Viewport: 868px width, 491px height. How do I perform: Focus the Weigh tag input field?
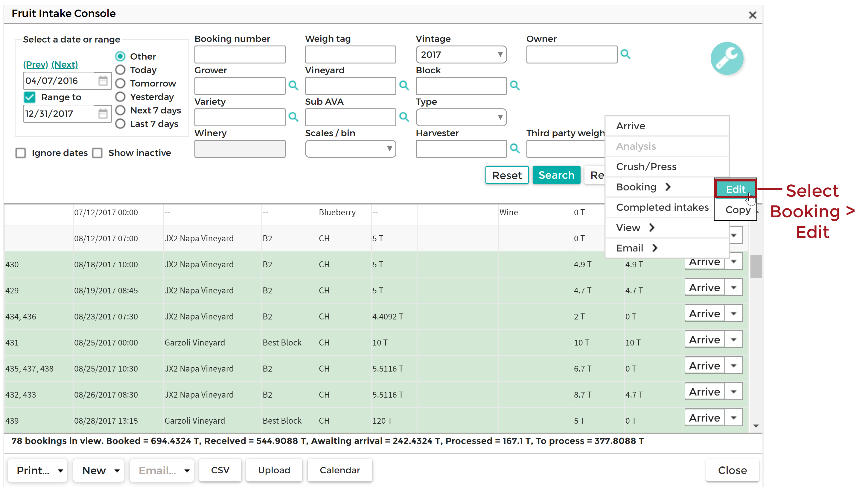click(x=351, y=54)
